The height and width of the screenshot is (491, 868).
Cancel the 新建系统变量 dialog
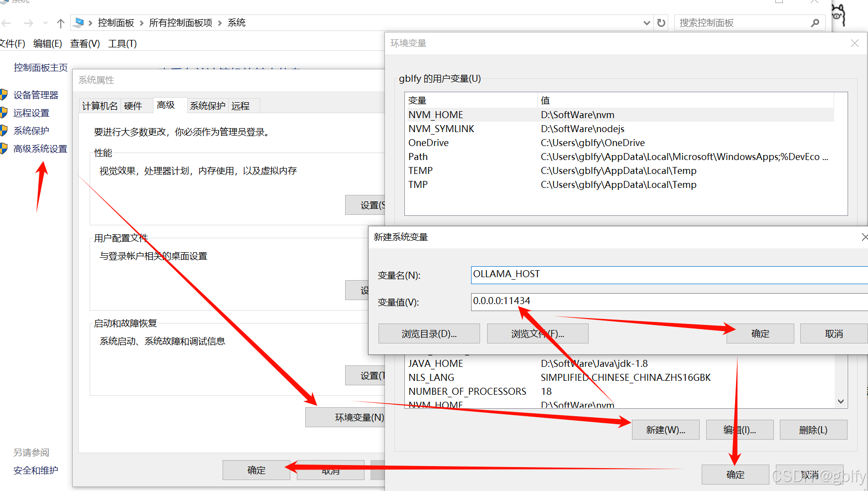coord(834,333)
